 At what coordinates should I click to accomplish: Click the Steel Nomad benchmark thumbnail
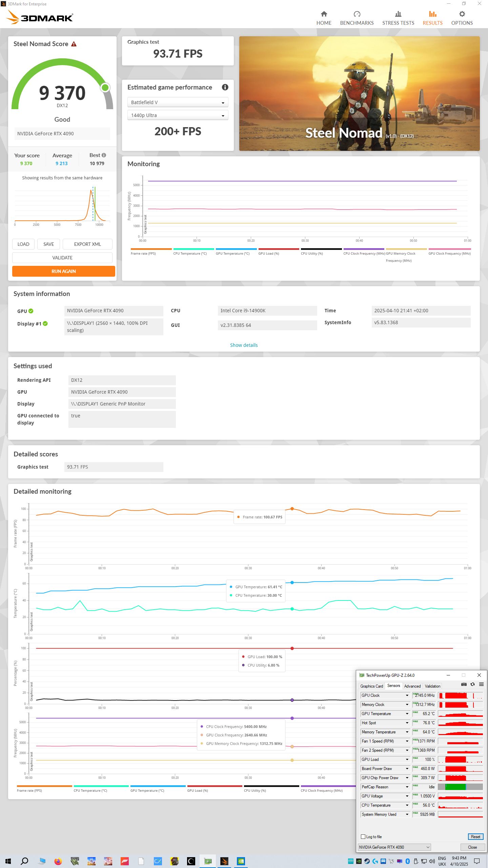coord(359,94)
